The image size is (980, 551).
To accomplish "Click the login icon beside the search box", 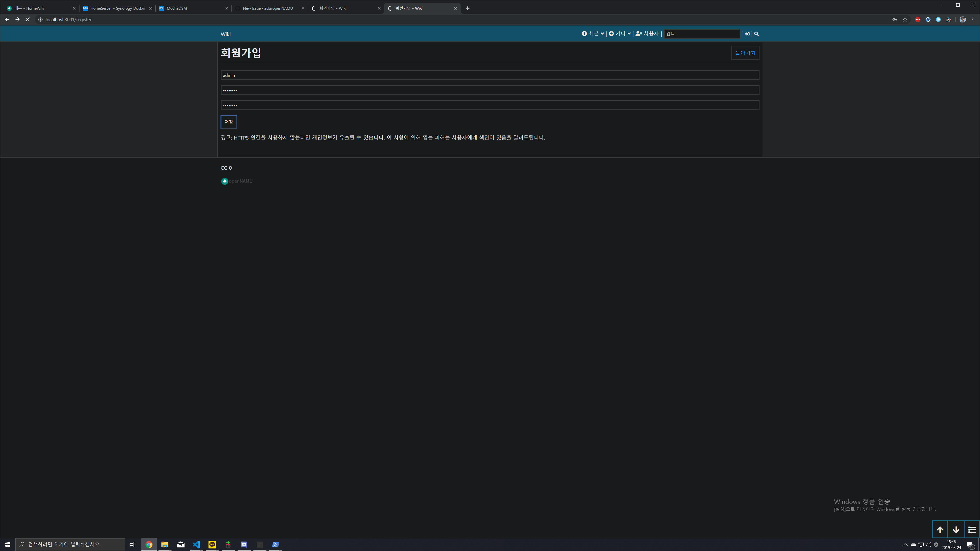I will pos(747,34).
